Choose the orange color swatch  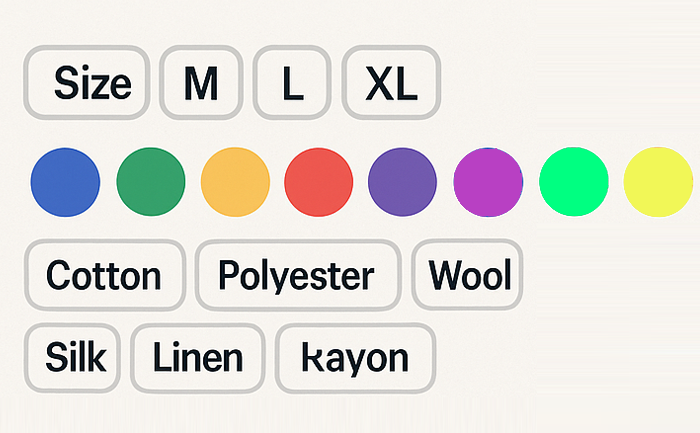click(x=235, y=182)
